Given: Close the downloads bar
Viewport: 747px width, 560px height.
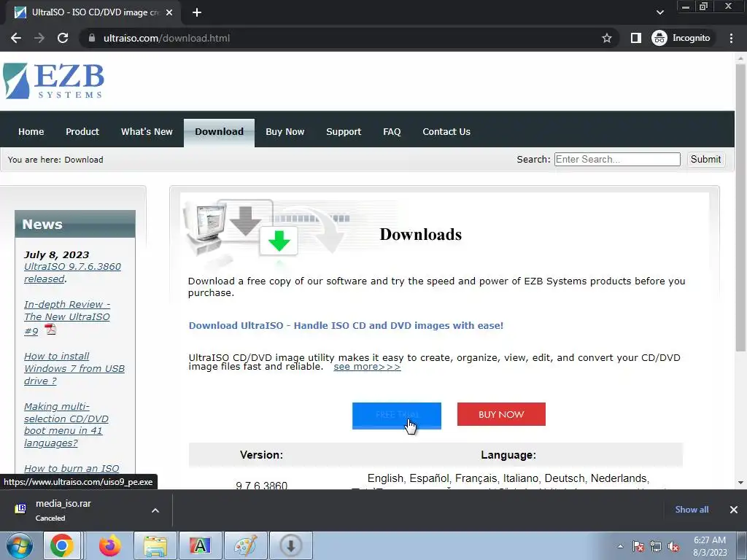Looking at the screenshot, I should tap(734, 510).
